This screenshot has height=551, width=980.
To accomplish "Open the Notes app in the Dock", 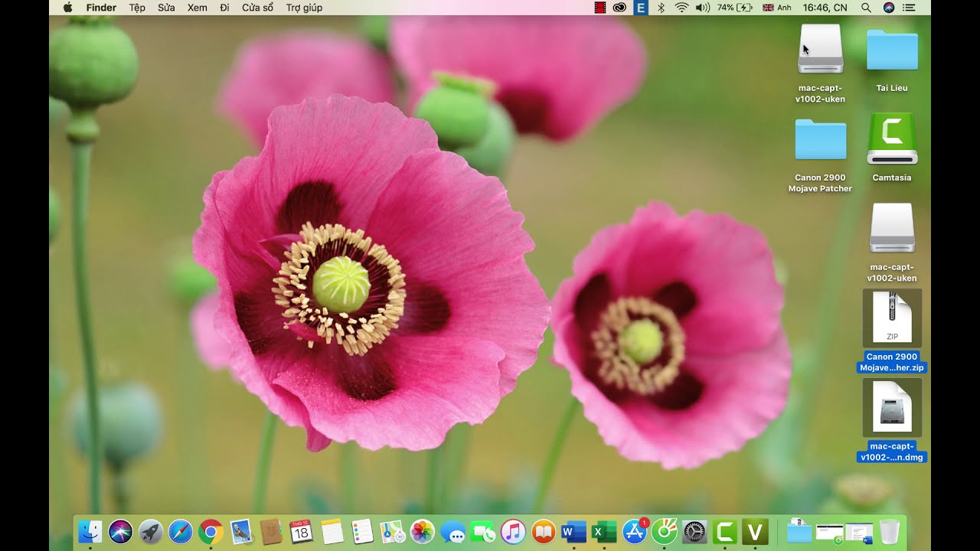I will [x=332, y=531].
